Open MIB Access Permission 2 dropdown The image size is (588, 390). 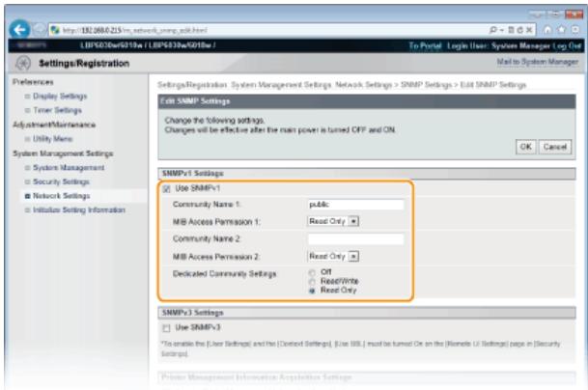[333, 256]
